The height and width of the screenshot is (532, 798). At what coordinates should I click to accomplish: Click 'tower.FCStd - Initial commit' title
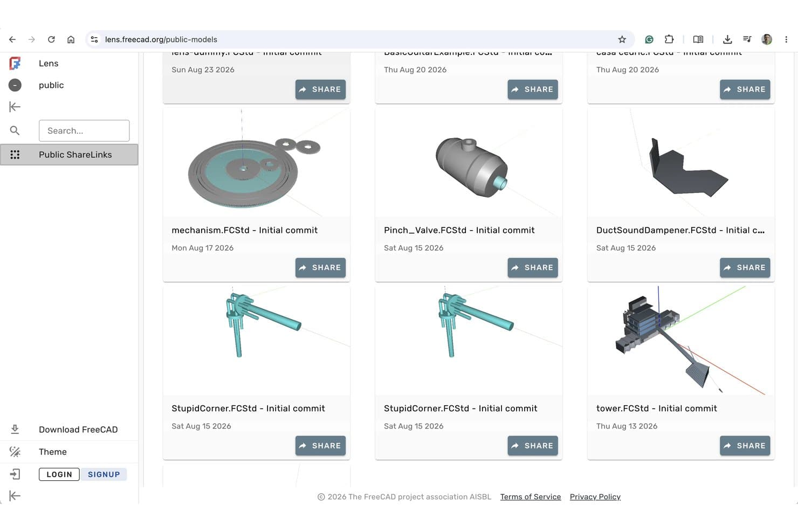click(657, 409)
